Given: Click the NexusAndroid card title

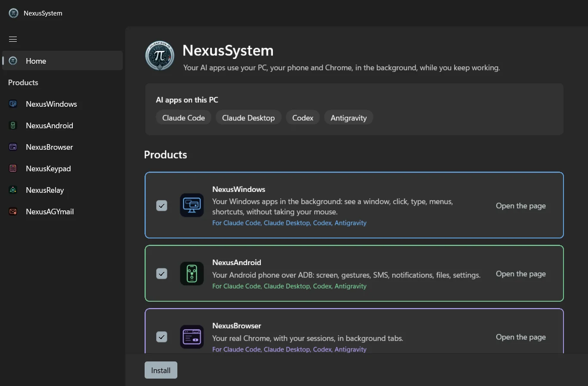Looking at the screenshot, I should tap(237, 262).
